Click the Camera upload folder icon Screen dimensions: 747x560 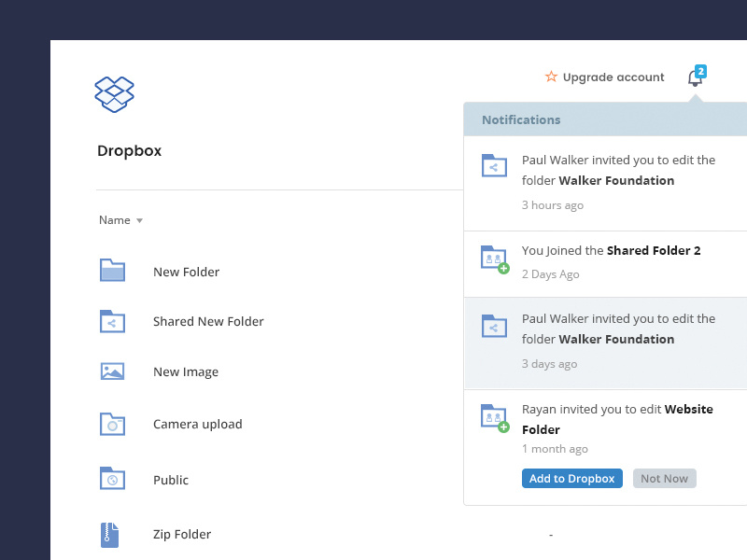(112, 424)
